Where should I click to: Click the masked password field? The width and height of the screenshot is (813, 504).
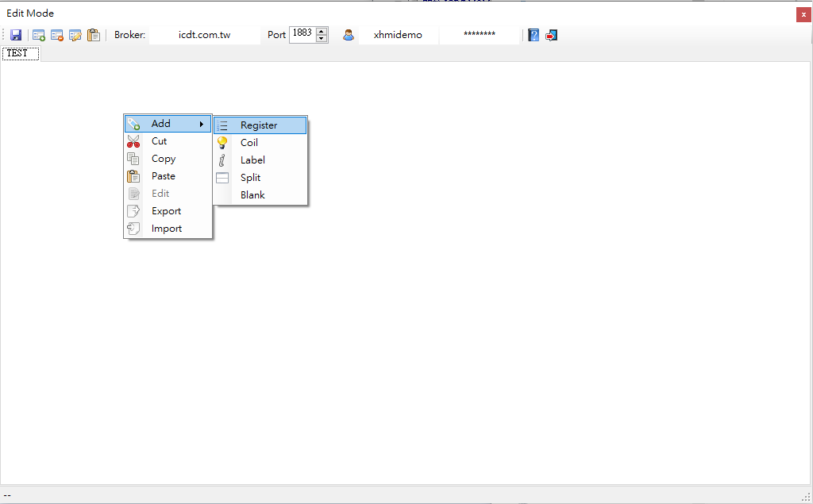click(x=479, y=35)
